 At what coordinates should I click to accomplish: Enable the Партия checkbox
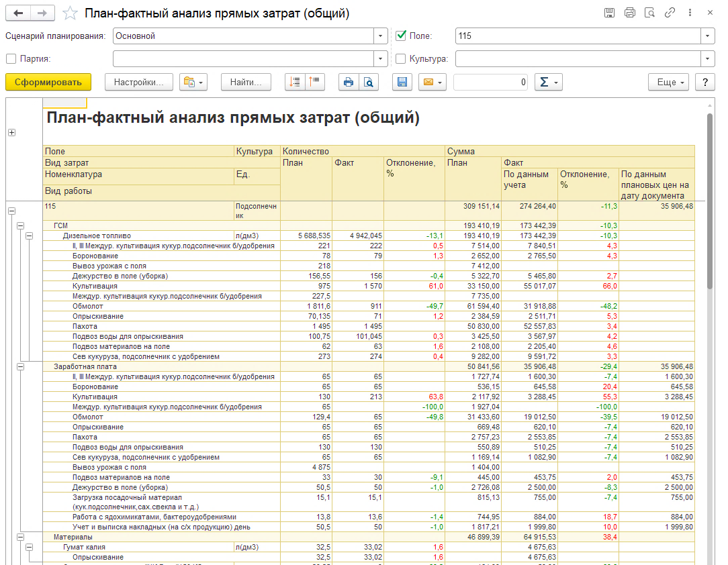tap(11, 58)
